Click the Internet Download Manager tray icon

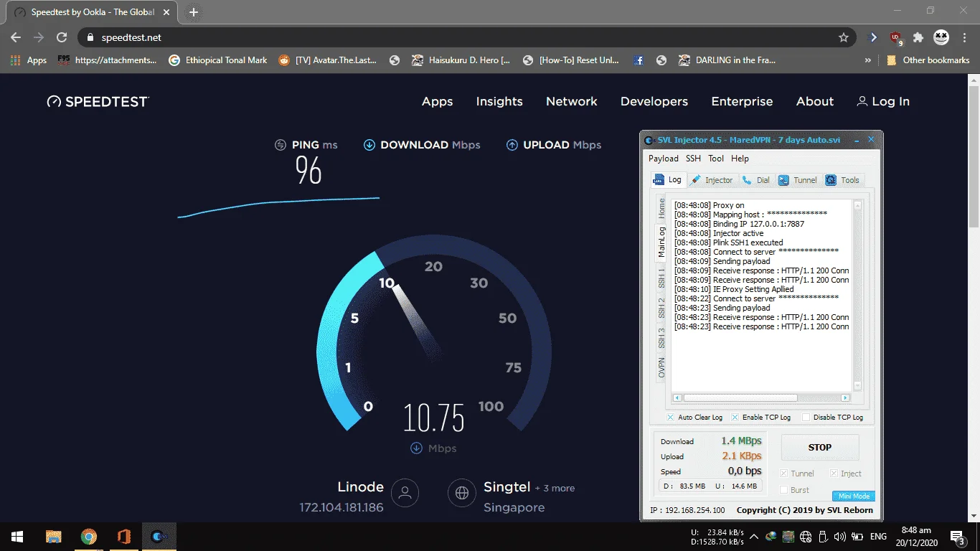pos(771,537)
